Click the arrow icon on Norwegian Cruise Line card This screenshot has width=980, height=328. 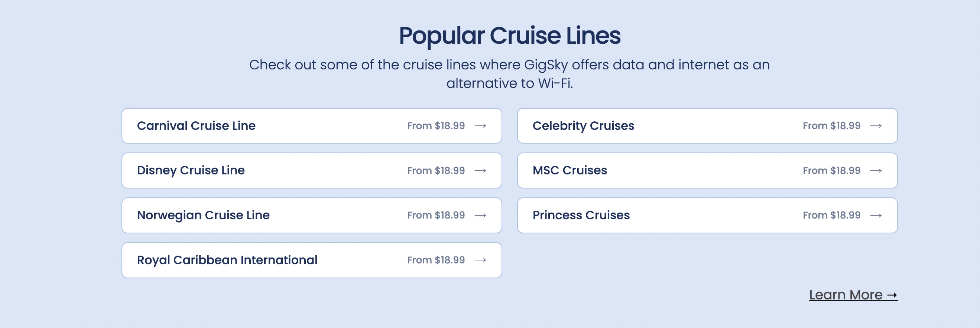(x=481, y=215)
